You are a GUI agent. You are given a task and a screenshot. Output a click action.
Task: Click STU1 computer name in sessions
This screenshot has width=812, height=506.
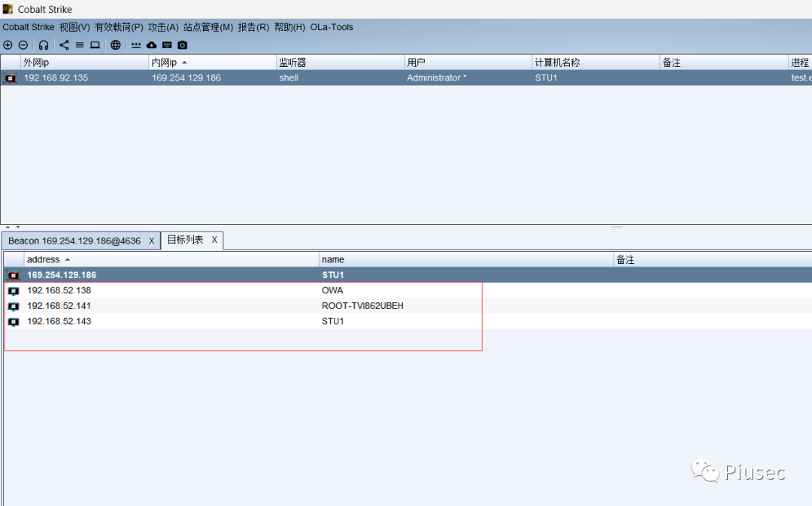pos(546,77)
